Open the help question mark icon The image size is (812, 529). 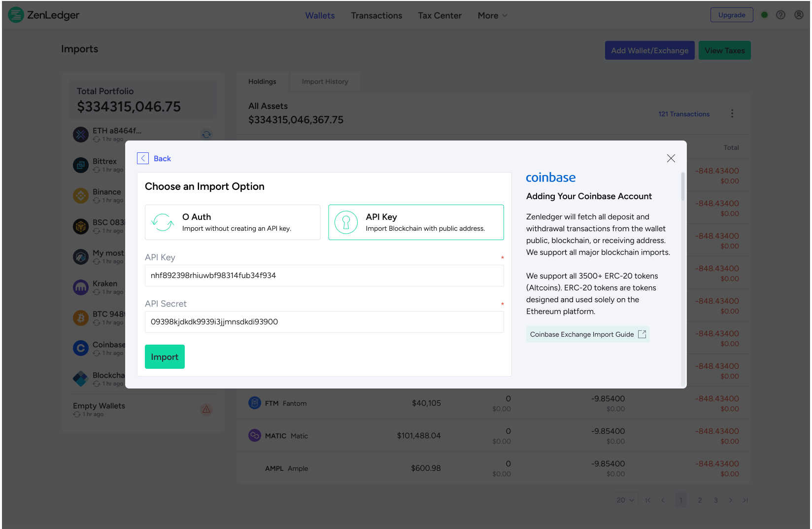pyautogui.click(x=780, y=15)
